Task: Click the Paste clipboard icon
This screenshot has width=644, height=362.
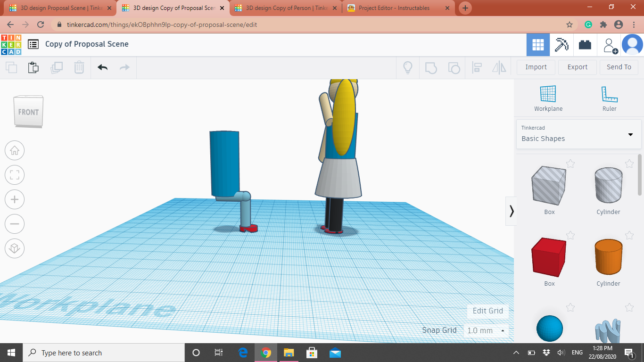Action: 33,67
